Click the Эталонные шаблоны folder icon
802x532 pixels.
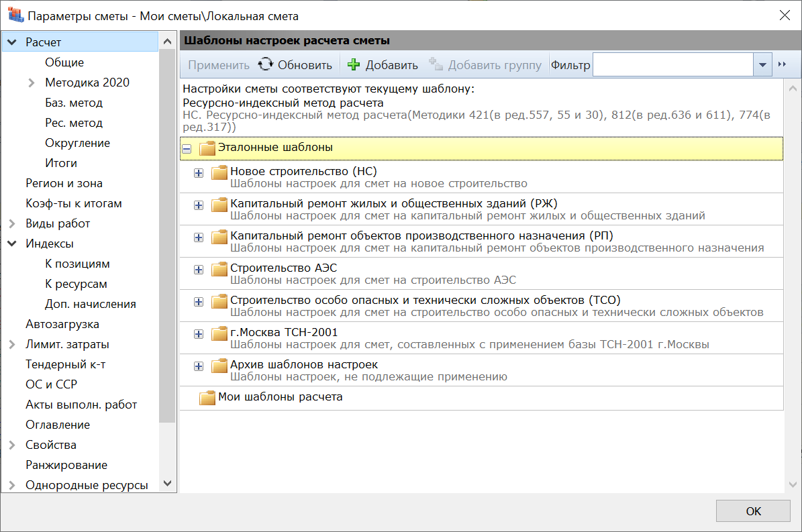point(207,148)
